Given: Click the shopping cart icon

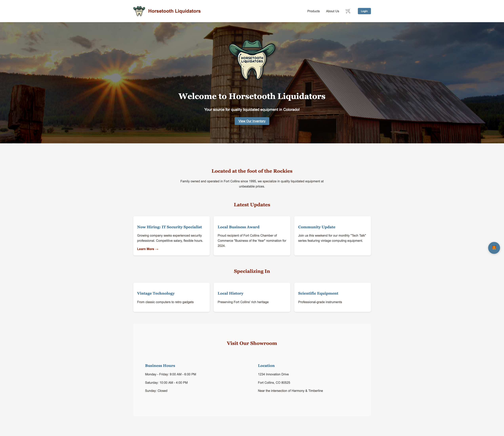Looking at the screenshot, I should [348, 11].
